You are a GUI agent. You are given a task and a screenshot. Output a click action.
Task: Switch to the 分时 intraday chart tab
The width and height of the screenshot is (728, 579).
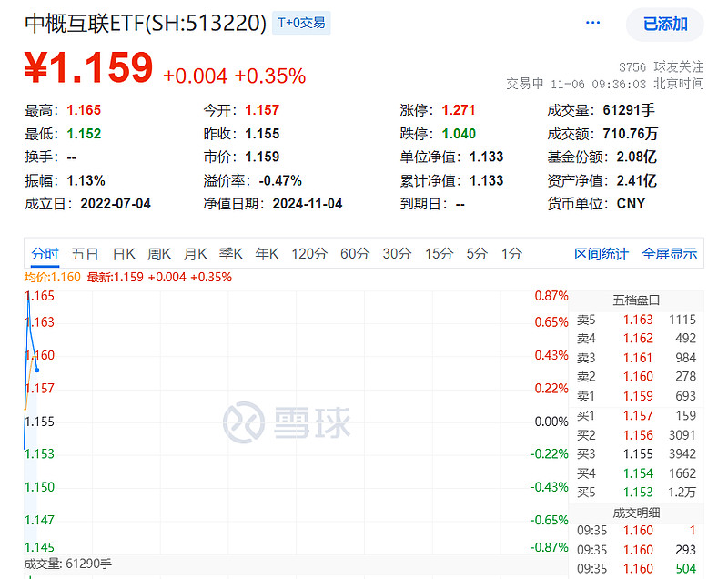[43, 255]
